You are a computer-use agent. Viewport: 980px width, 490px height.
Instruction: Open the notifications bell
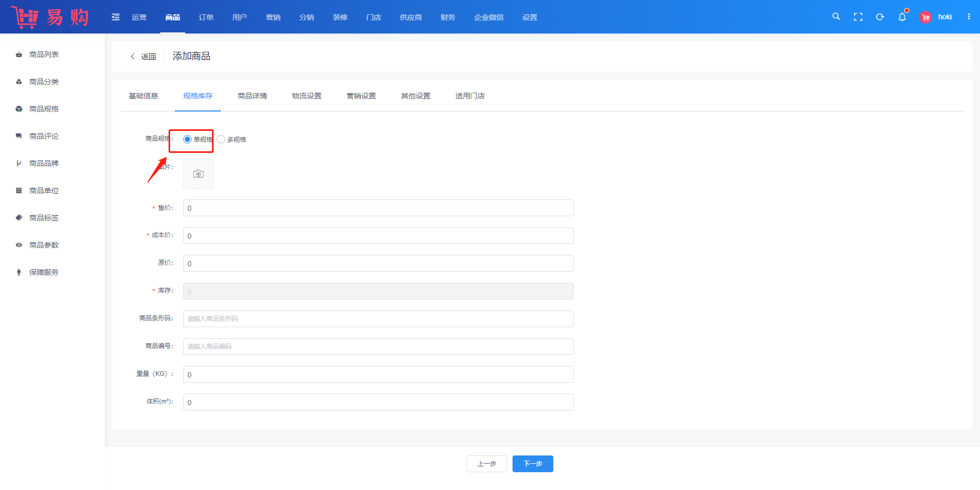902,17
